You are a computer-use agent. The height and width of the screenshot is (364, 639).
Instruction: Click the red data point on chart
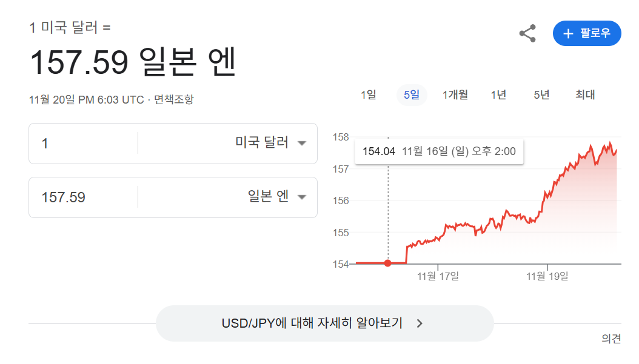[388, 263]
